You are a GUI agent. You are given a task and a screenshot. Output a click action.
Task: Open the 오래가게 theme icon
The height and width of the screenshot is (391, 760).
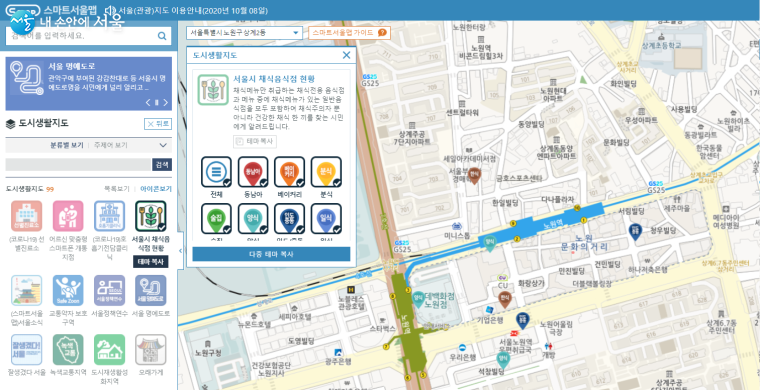[151, 349]
